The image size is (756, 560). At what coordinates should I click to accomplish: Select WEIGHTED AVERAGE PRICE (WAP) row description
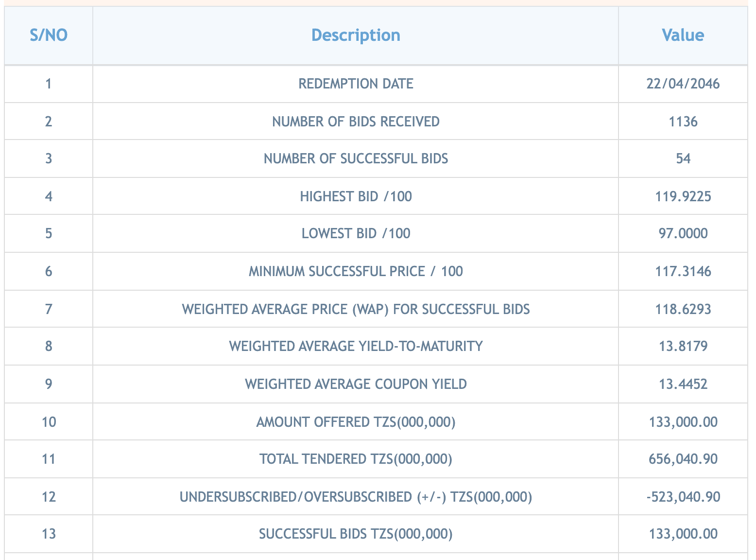[x=356, y=309]
